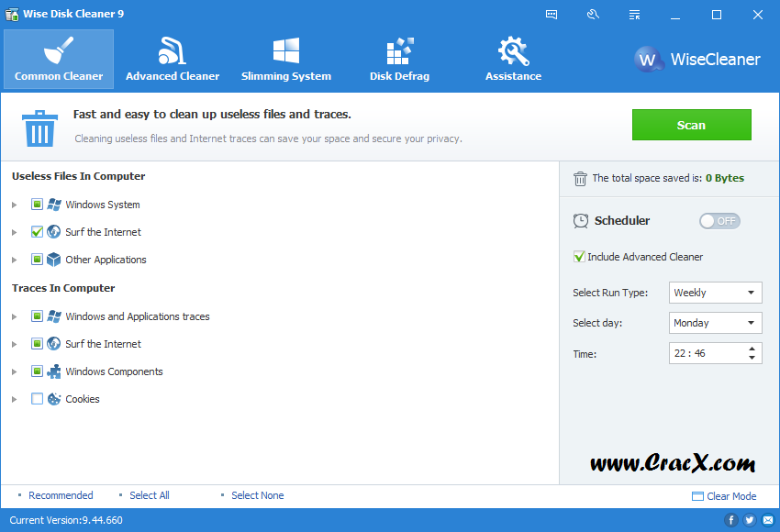Decrease time with the down arrow

click(752, 358)
